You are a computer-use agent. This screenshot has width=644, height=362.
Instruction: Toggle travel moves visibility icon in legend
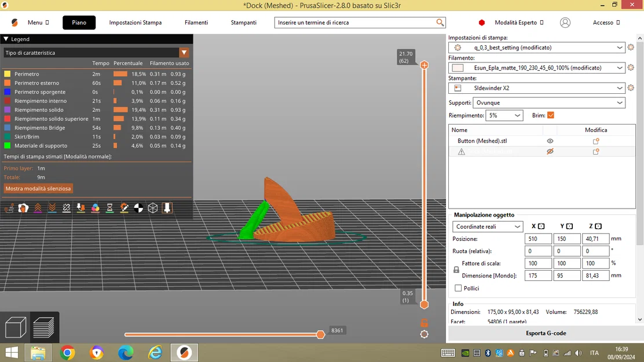click(9, 209)
